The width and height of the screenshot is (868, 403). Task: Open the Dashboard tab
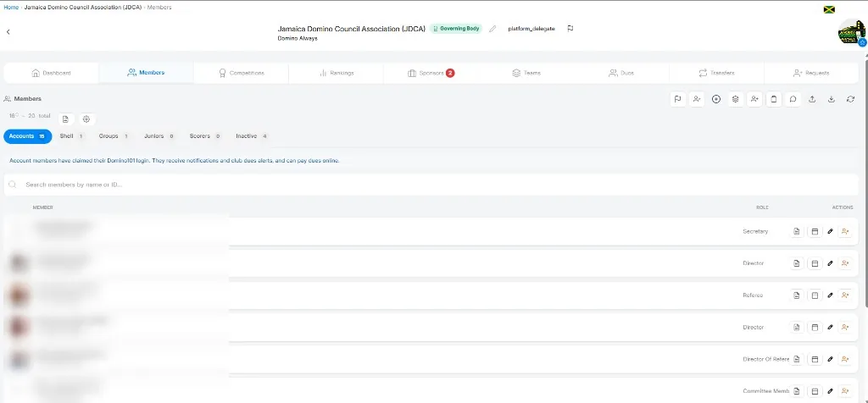(52, 73)
